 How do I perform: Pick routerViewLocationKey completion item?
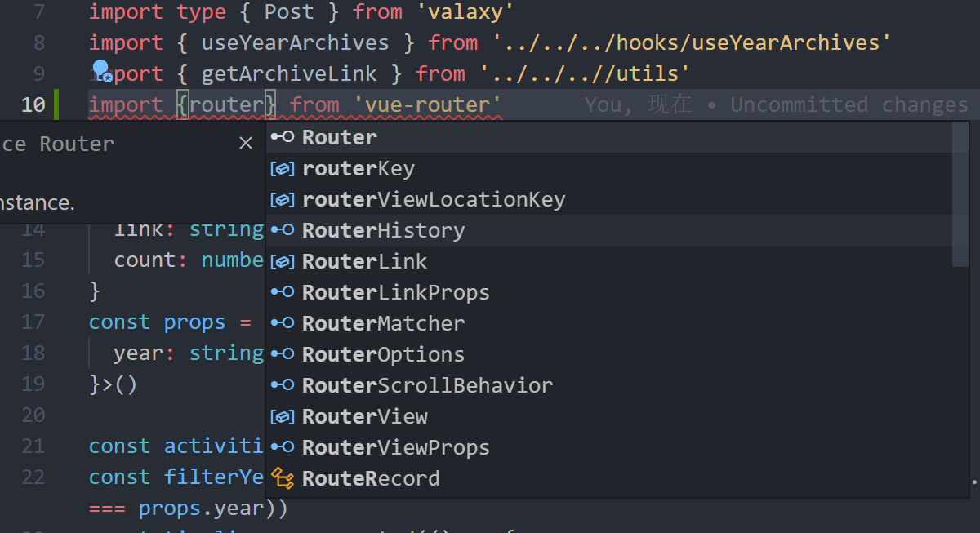pyautogui.click(x=610, y=199)
